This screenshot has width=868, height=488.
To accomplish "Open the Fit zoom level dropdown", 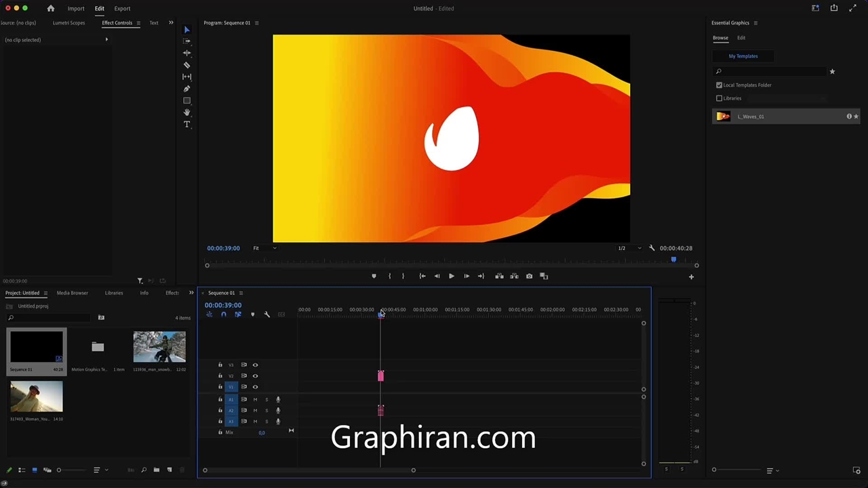I will (x=264, y=248).
